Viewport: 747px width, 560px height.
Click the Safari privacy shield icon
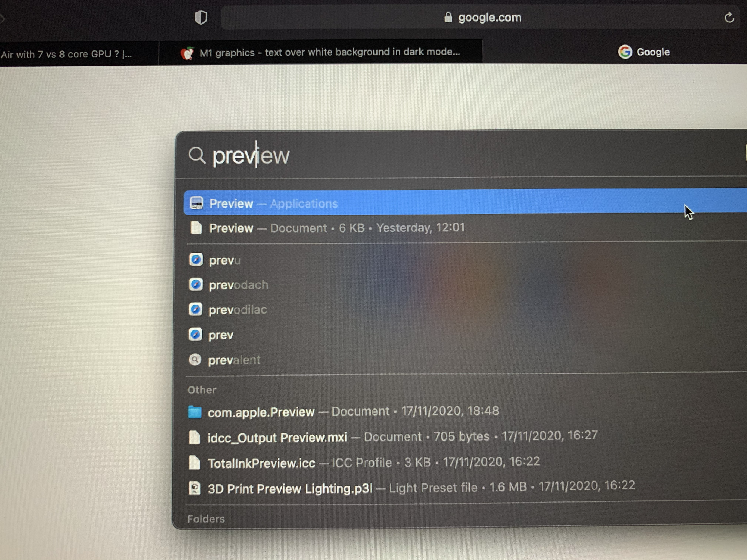click(x=201, y=18)
